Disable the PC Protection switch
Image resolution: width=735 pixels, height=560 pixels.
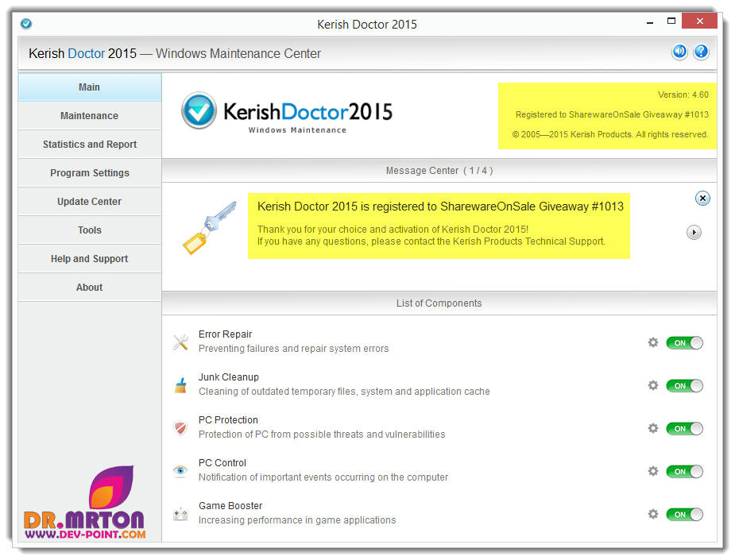coord(684,429)
